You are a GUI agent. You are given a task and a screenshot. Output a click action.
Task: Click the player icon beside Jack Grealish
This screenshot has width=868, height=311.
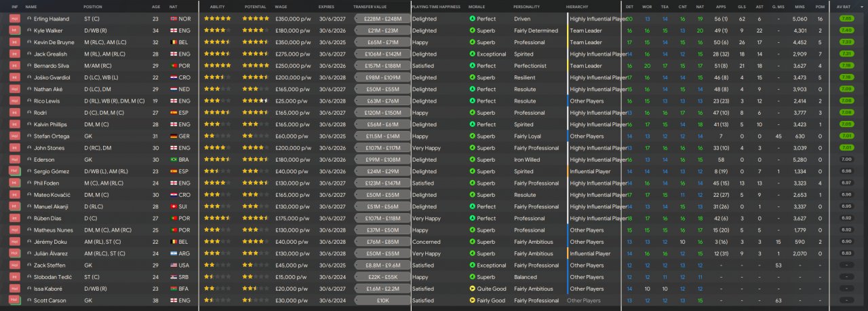[29, 54]
